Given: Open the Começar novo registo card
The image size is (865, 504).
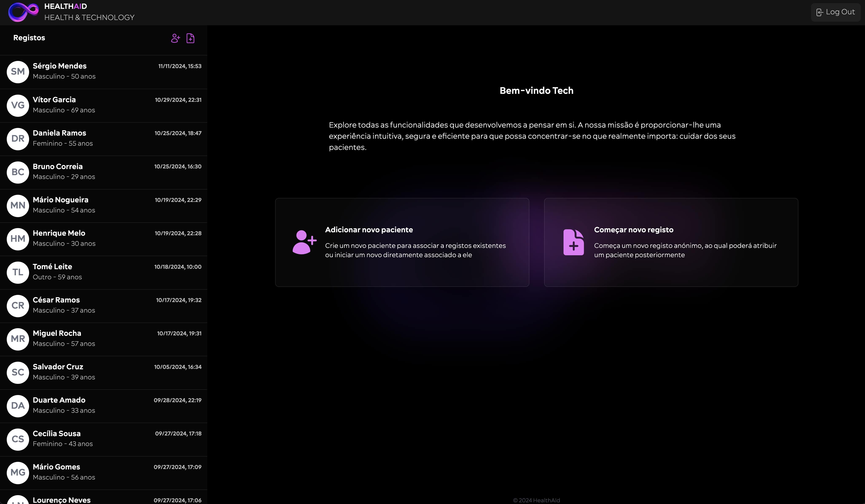Looking at the screenshot, I should pyautogui.click(x=671, y=242).
